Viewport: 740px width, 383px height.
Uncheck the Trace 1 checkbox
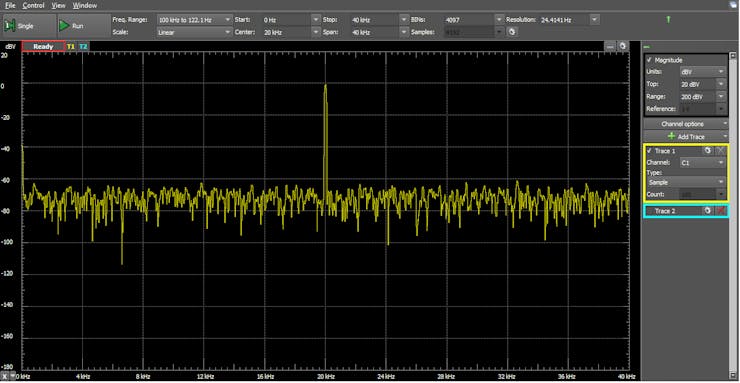(x=650, y=150)
